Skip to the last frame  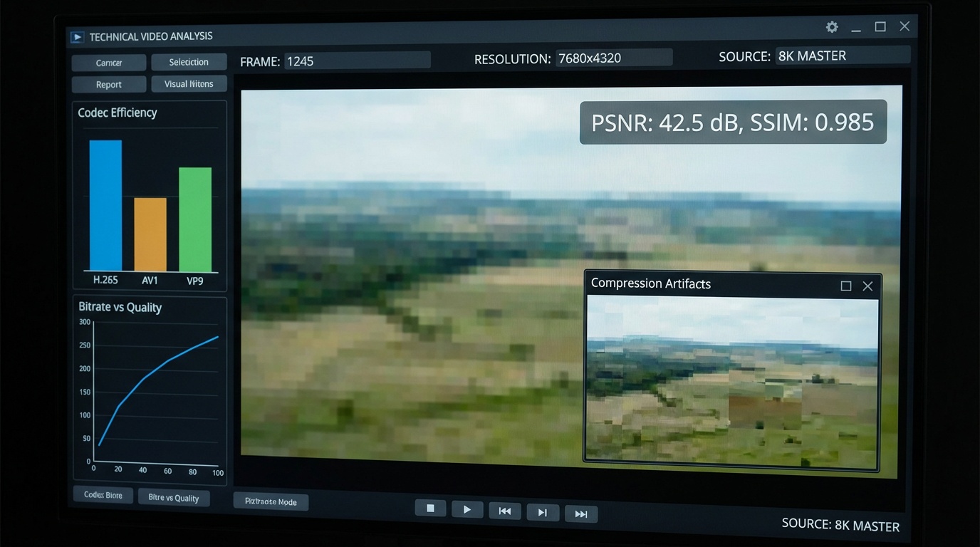tap(581, 513)
